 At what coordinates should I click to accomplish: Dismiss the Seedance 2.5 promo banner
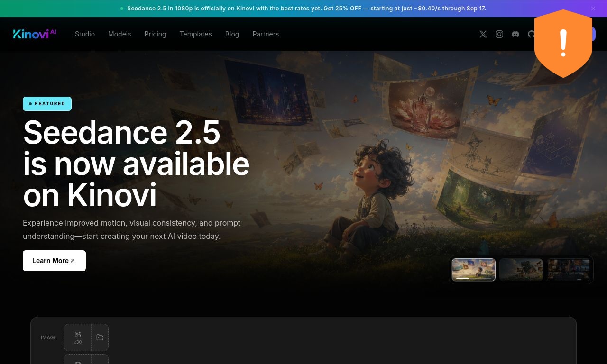click(x=593, y=9)
